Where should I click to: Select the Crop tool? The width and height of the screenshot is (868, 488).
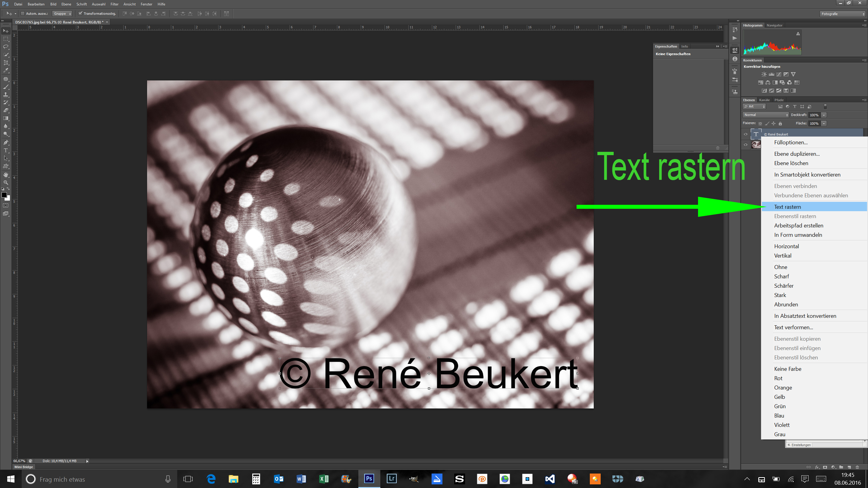pyautogui.click(x=6, y=63)
